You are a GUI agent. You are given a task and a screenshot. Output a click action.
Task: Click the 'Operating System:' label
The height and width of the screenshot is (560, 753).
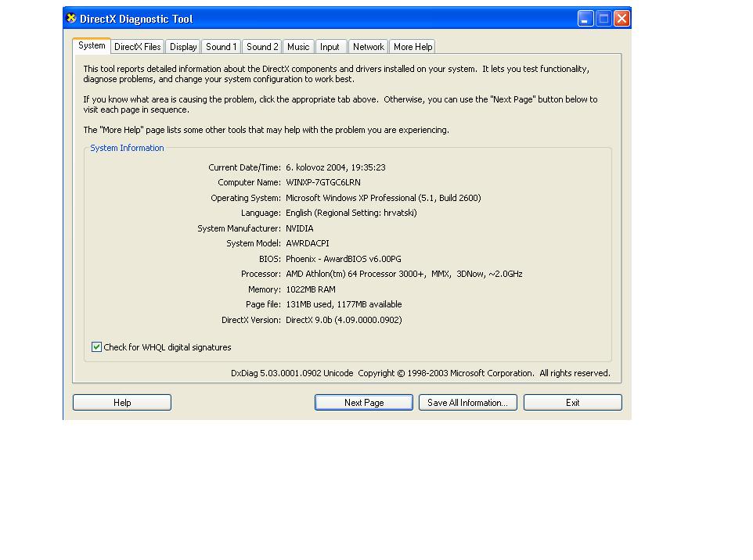246,198
